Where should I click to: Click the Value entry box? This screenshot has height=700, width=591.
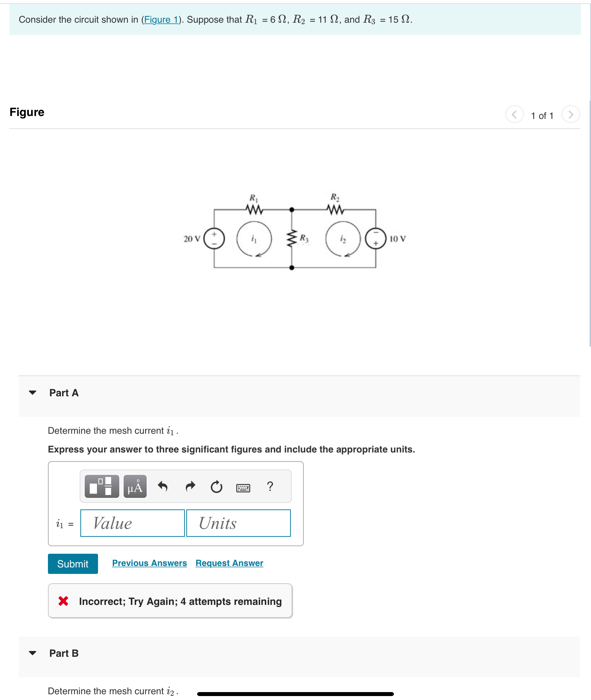[132, 523]
